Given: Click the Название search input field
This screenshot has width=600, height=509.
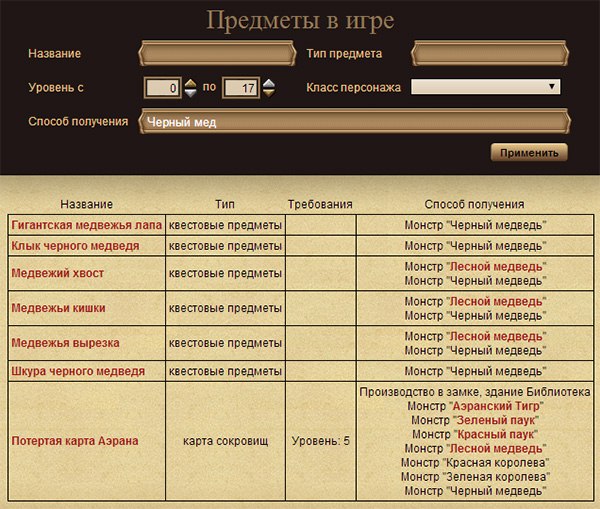Looking at the screenshot, I should [217, 53].
